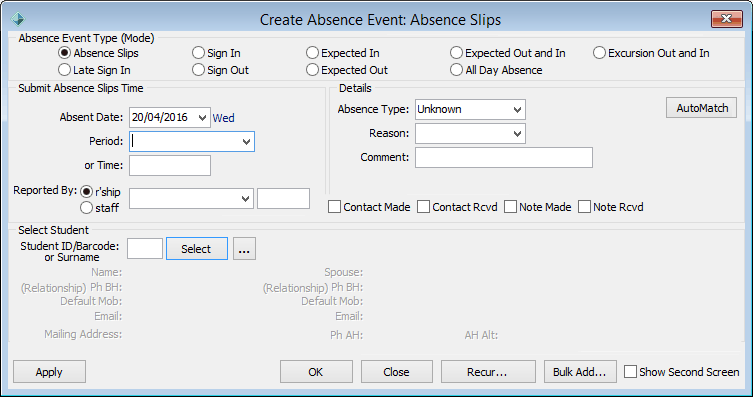Viewport: 753px width, 397px height.
Task: Enable the Note Rcvd checkbox
Action: (x=584, y=207)
